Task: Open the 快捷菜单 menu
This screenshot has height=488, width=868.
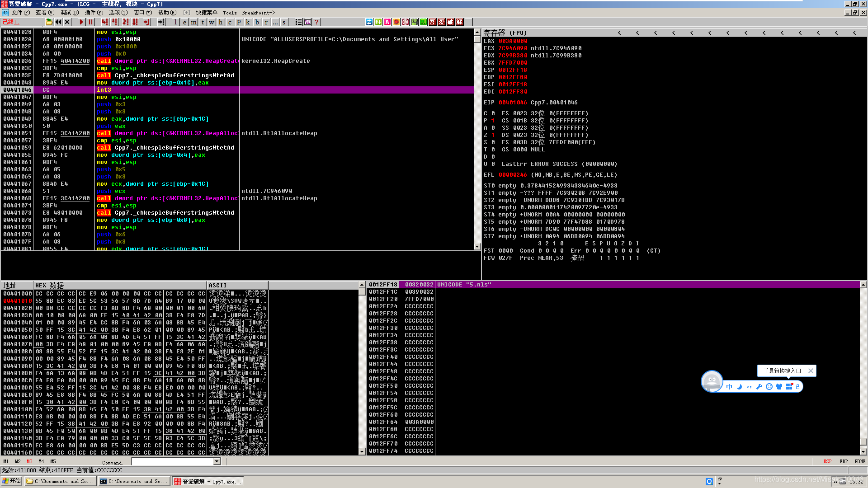Action: (x=207, y=13)
